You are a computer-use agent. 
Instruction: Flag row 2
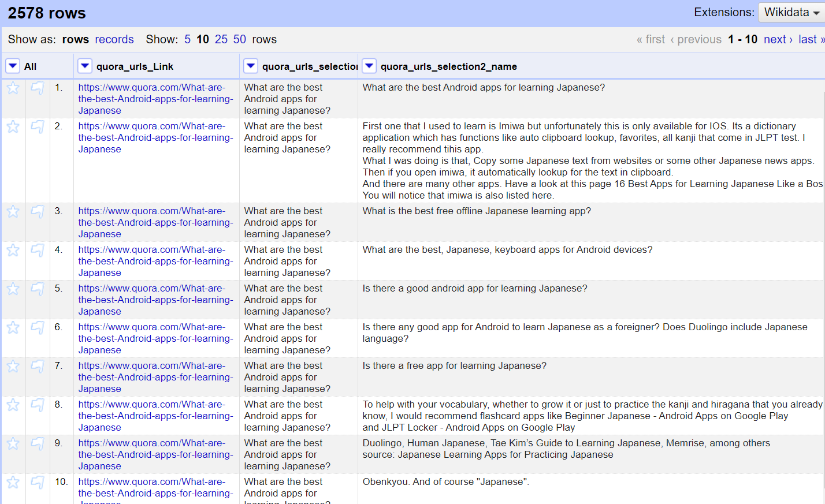(x=38, y=127)
